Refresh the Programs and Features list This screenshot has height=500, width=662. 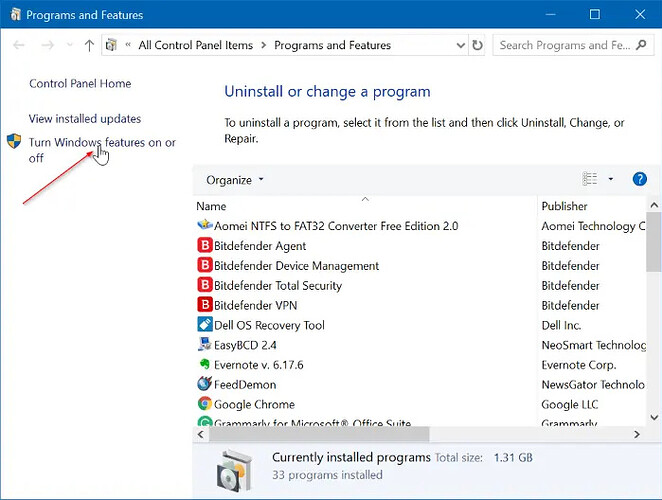tap(478, 45)
